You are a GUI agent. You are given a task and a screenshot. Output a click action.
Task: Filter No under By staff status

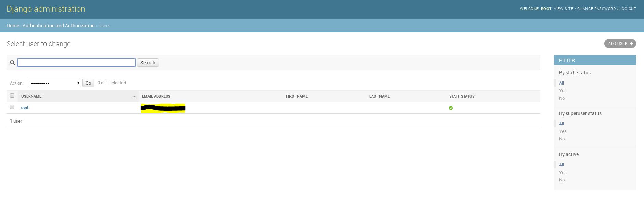tap(562, 98)
